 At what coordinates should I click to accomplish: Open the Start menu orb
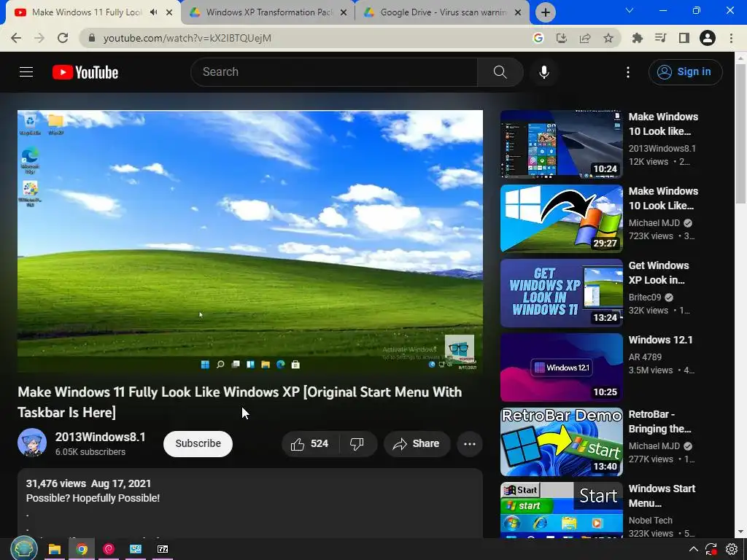pyautogui.click(x=23, y=548)
